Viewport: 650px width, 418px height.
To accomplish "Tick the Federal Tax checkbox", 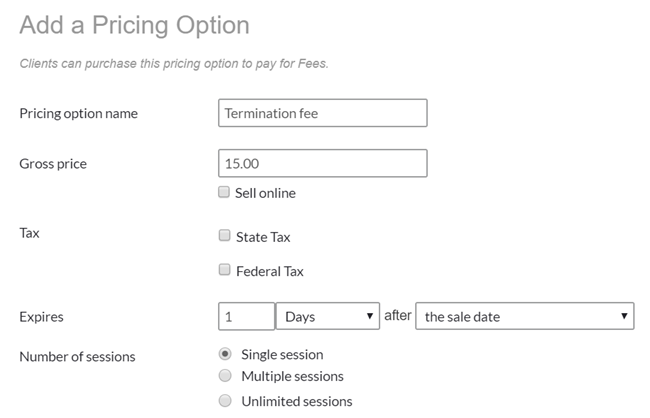I will tap(224, 270).
